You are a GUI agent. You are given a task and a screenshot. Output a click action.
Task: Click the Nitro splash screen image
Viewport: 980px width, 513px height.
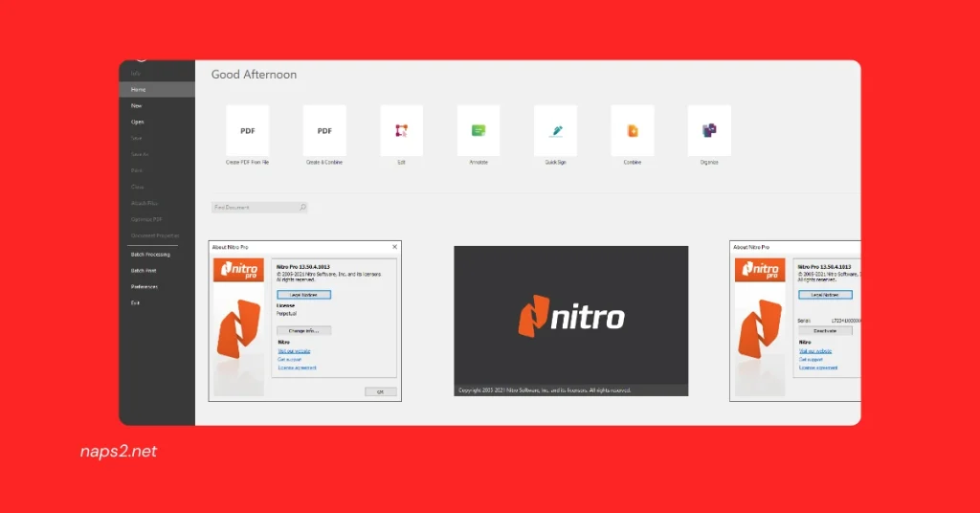tap(570, 321)
